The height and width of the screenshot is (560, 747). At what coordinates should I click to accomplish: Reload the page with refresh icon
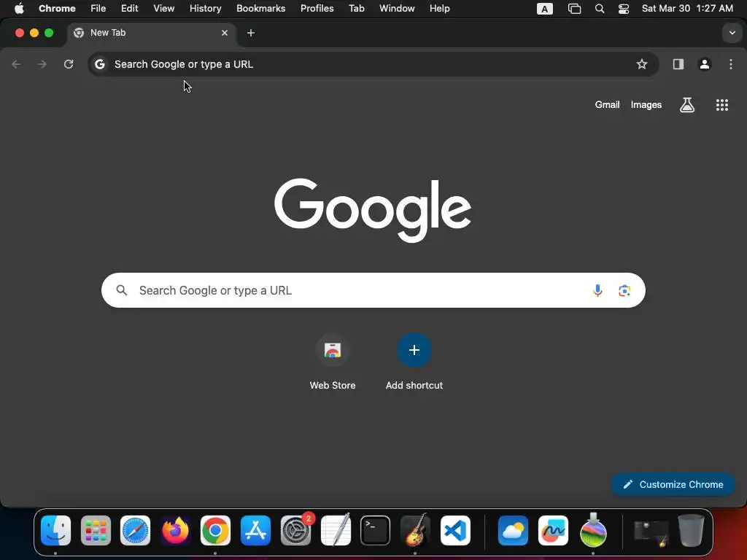click(x=69, y=64)
